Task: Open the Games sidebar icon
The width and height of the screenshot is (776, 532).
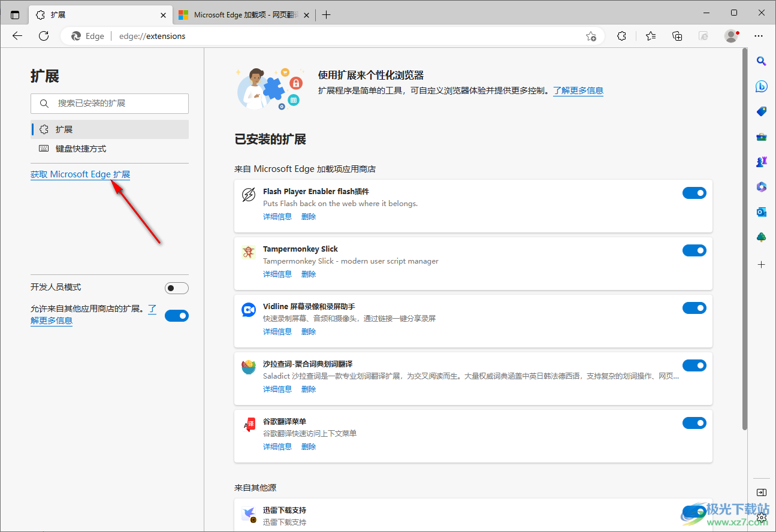Action: click(x=762, y=162)
